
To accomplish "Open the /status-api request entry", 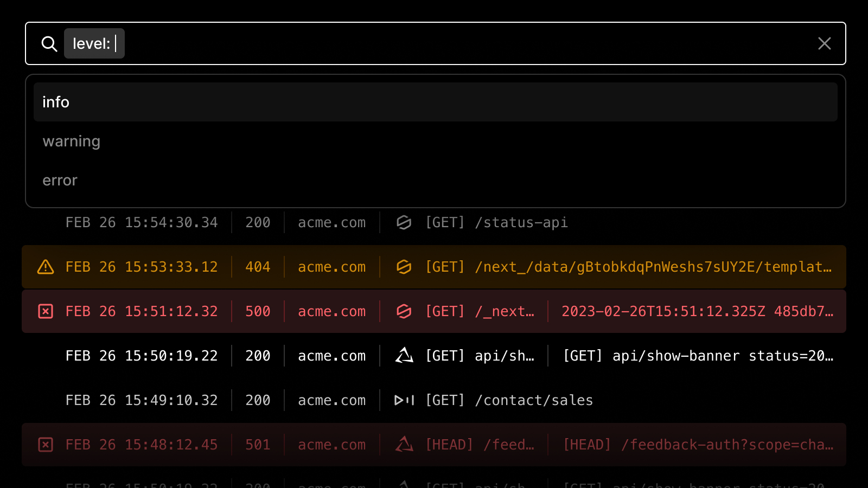I will click(521, 222).
